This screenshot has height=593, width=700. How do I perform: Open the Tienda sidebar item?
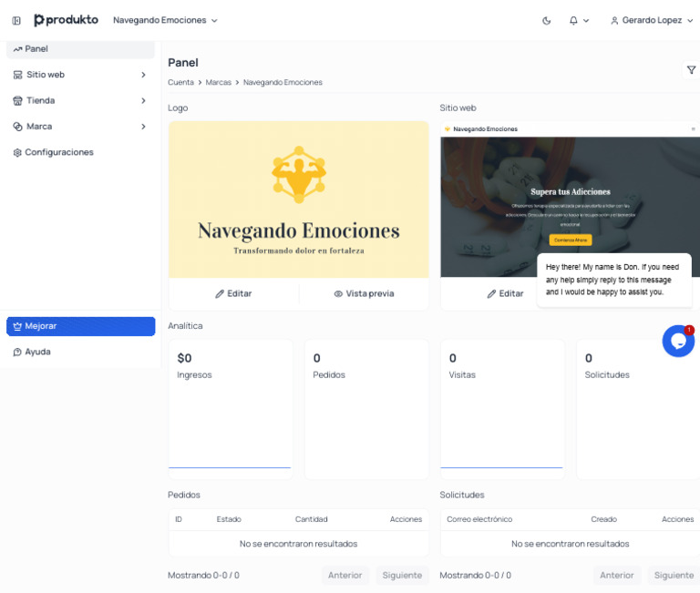pyautogui.click(x=80, y=100)
